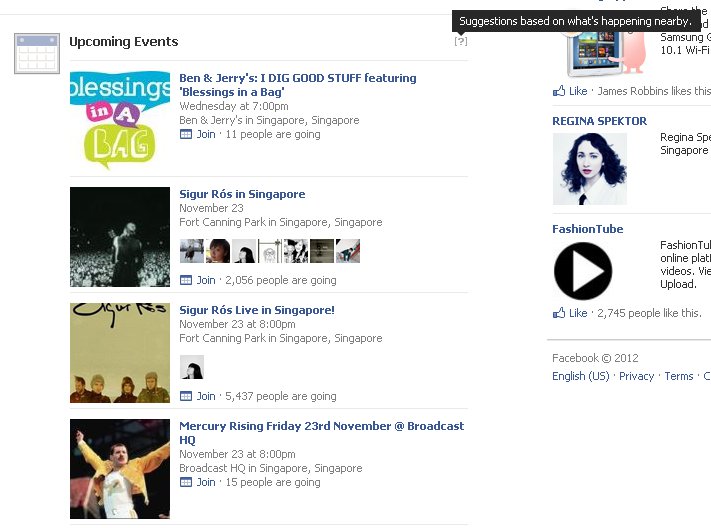Click '15 people are going' text

(x=273, y=482)
